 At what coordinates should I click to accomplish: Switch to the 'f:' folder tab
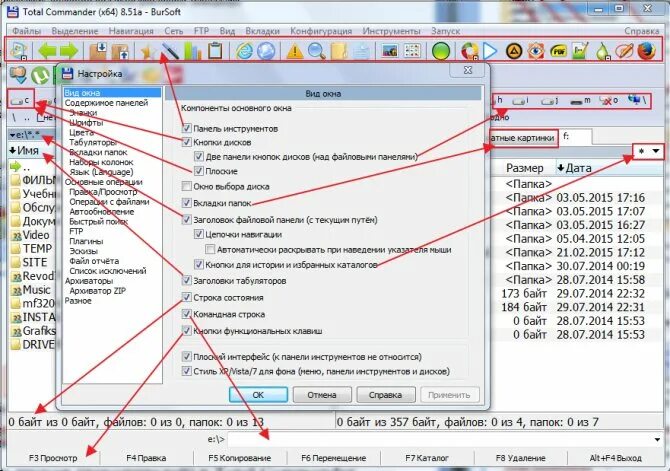[x=575, y=137]
